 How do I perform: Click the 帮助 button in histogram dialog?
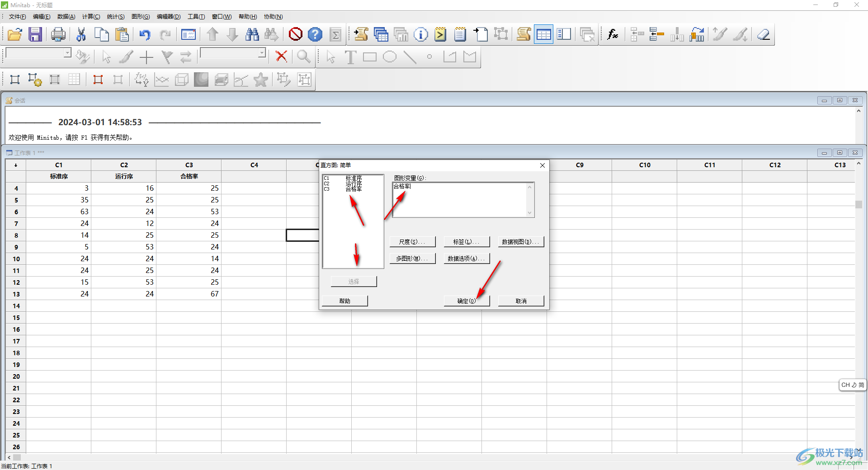[344, 301]
